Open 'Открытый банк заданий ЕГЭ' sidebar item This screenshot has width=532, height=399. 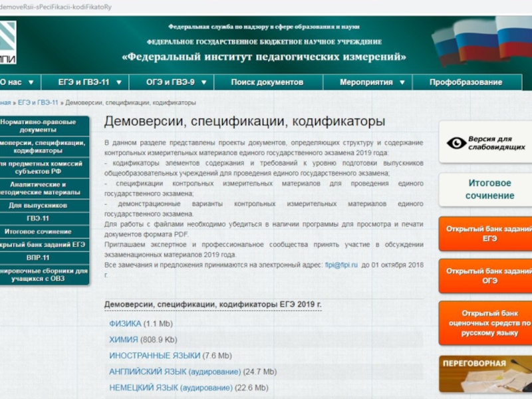[44, 245]
